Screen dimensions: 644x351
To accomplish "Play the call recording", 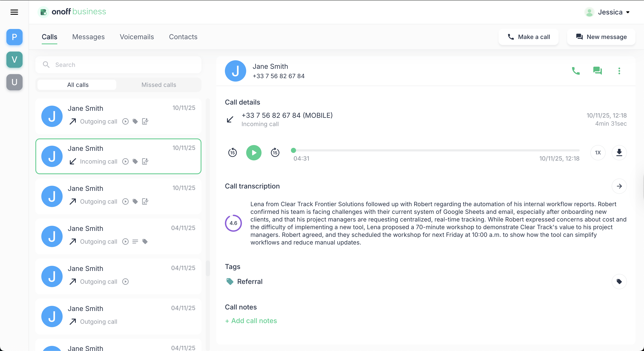I will [254, 152].
